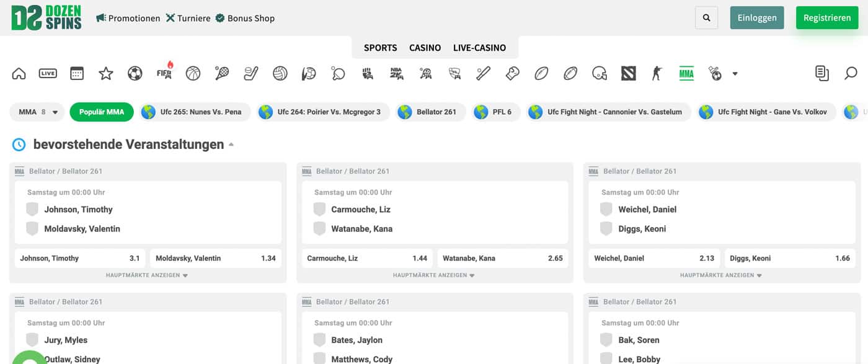The width and height of the screenshot is (868, 364).
Task: Open Bellator / Bellator 261 above Weichel, Daniel
Action: click(x=640, y=171)
